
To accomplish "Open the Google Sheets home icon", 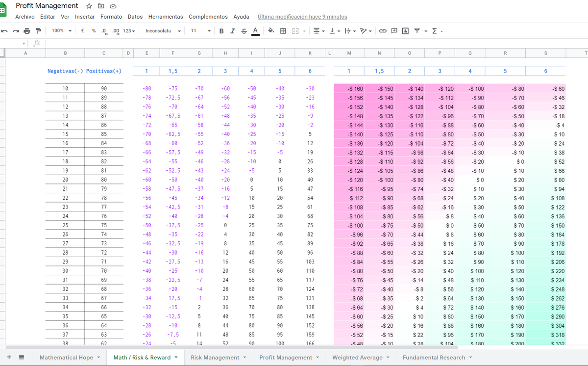I will (2, 10).
